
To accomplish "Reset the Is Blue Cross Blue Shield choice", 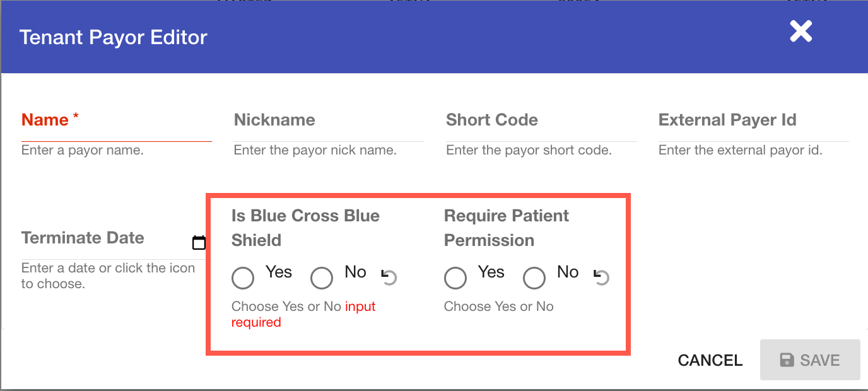I will click(389, 277).
